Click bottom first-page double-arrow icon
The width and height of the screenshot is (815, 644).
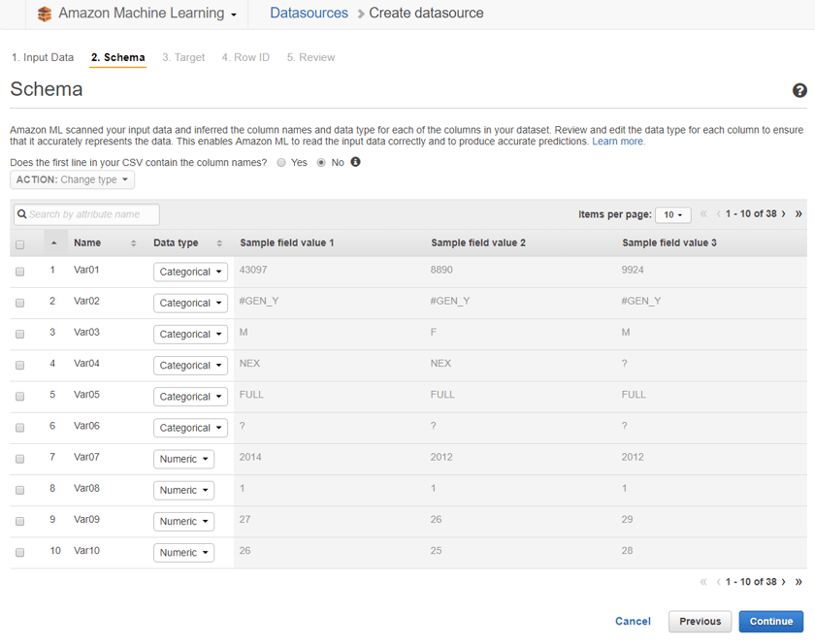click(x=703, y=582)
